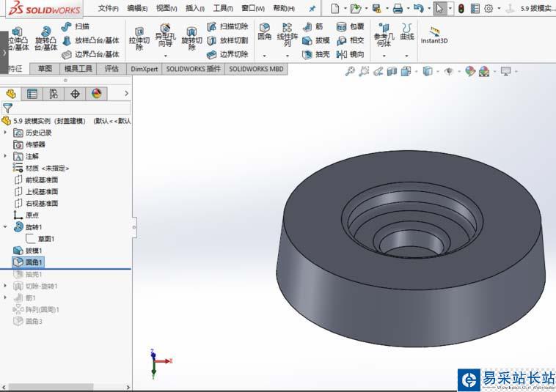
Task: Click the 圆角 fillet tool in ribbon
Action: [264, 31]
